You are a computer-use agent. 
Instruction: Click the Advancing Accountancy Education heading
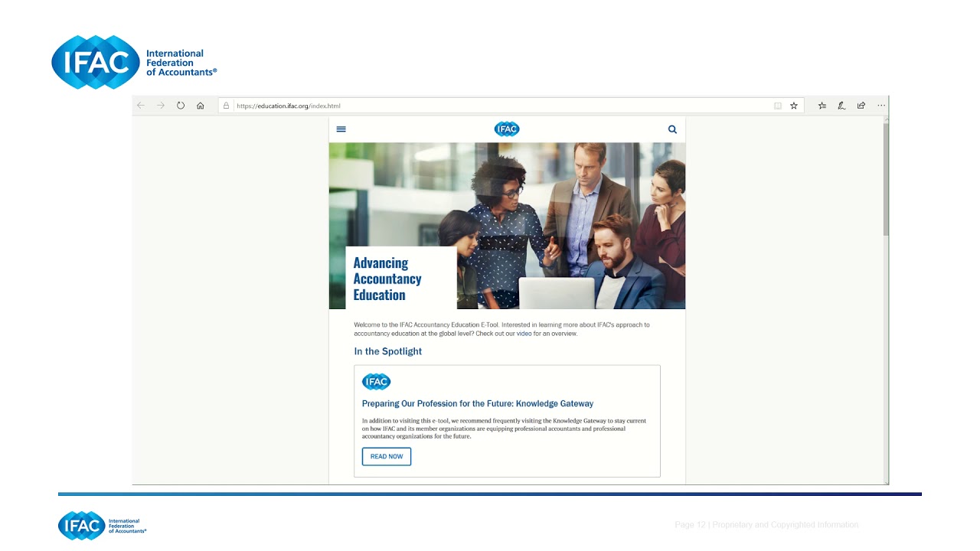click(x=387, y=279)
